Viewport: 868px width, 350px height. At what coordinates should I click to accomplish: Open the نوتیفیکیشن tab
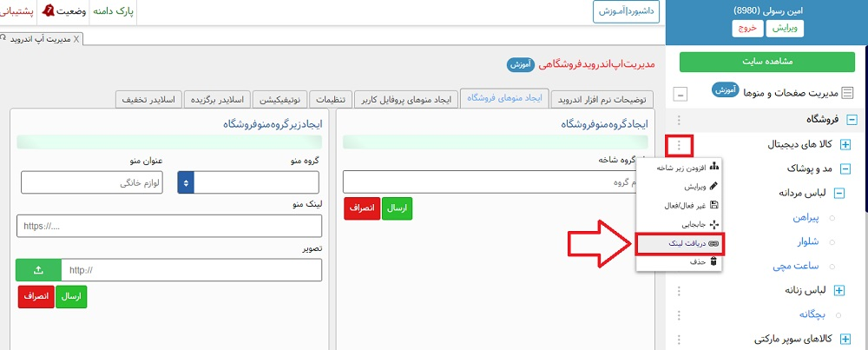pyautogui.click(x=280, y=99)
